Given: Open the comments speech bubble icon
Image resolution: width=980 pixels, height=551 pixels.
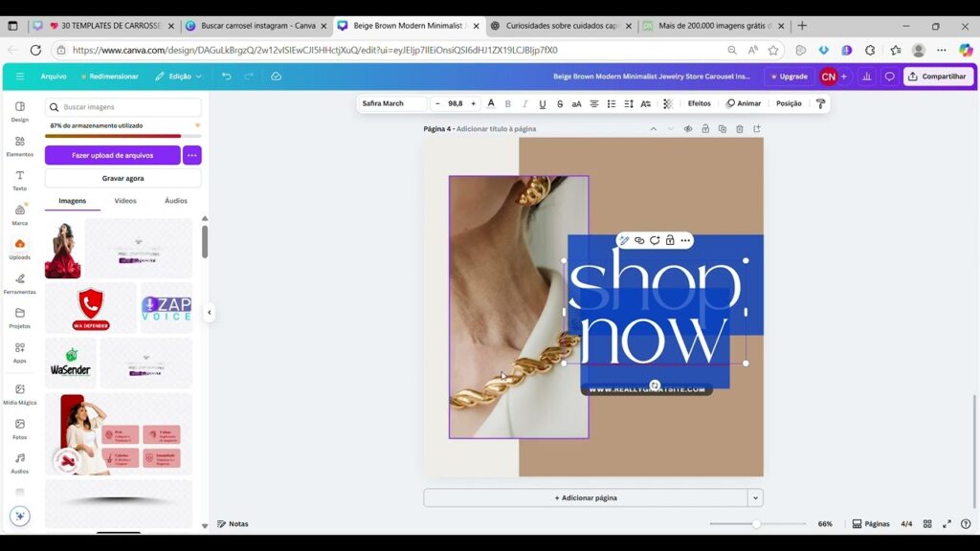Looking at the screenshot, I should [889, 77].
